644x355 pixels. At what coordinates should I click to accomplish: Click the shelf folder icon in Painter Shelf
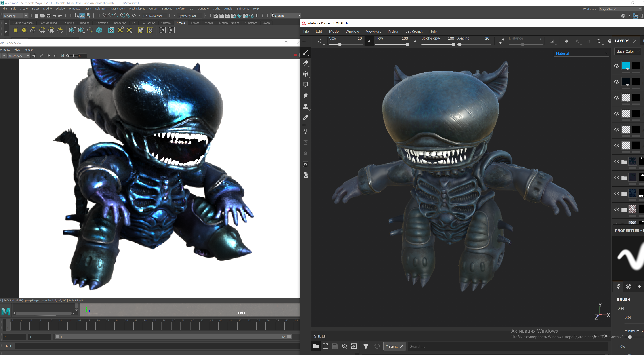coord(316,346)
